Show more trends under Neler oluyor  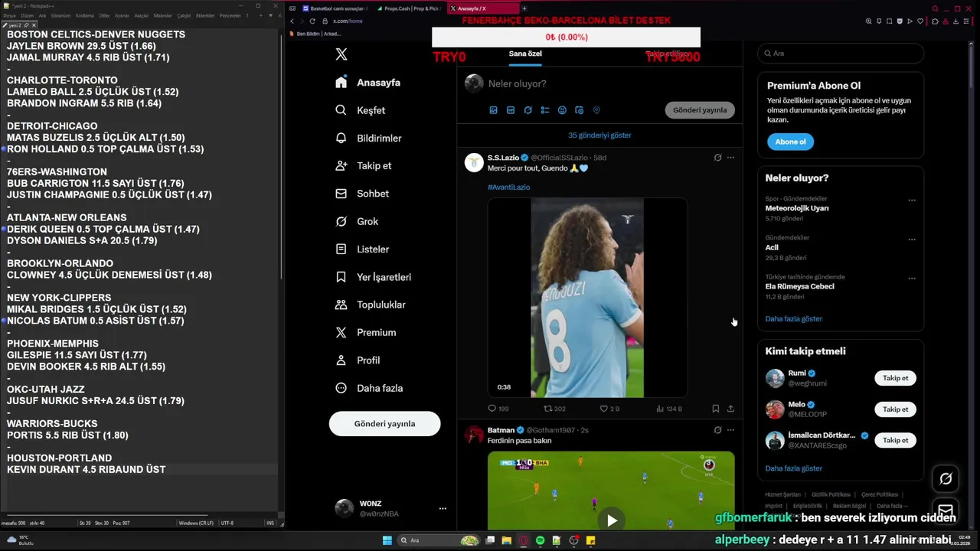tap(793, 319)
